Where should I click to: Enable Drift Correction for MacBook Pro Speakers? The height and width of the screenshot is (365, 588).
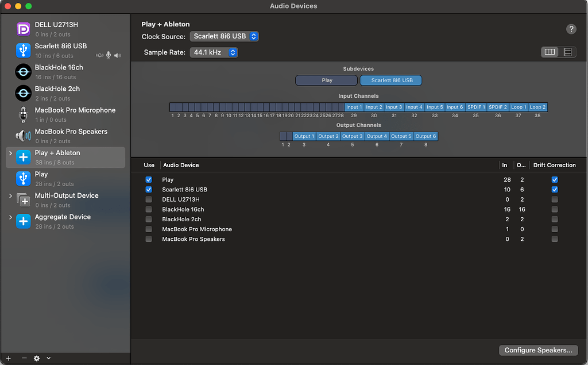pos(555,239)
